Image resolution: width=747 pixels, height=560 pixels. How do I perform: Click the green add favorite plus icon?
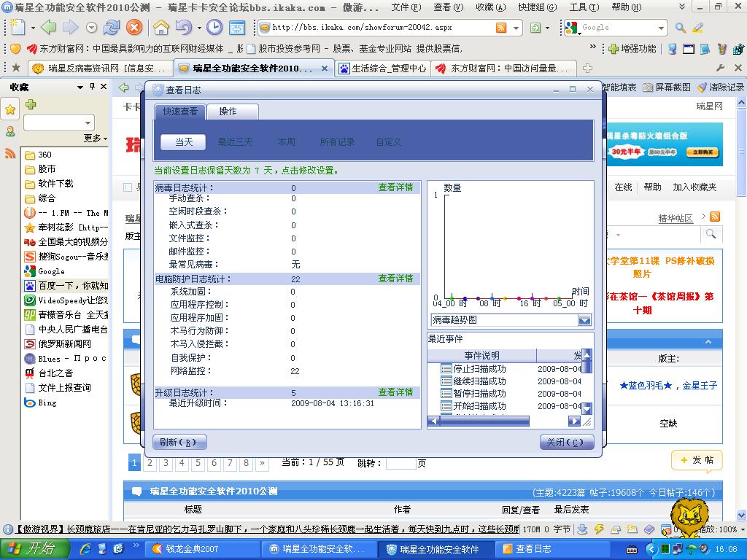tap(31, 104)
